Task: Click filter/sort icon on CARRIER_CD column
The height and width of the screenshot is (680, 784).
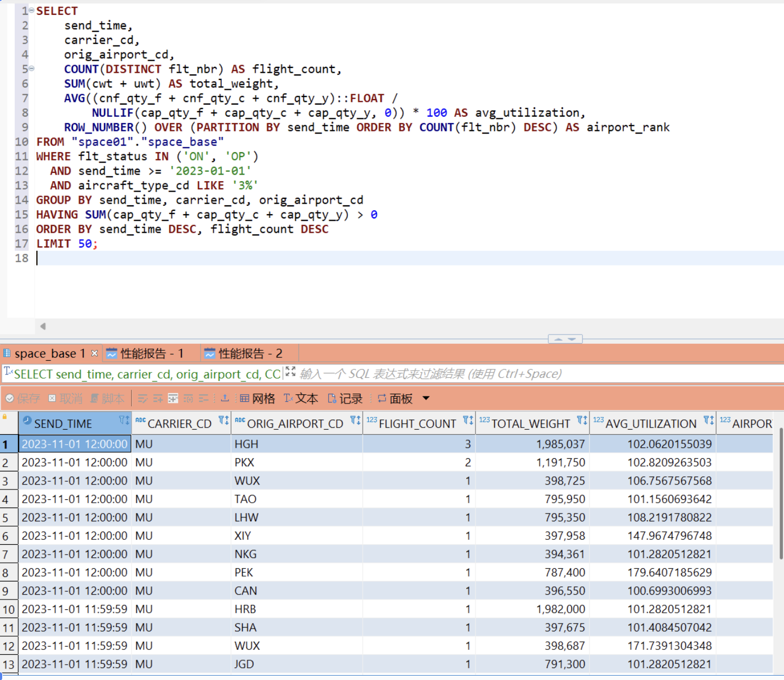Action: click(x=224, y=420)
